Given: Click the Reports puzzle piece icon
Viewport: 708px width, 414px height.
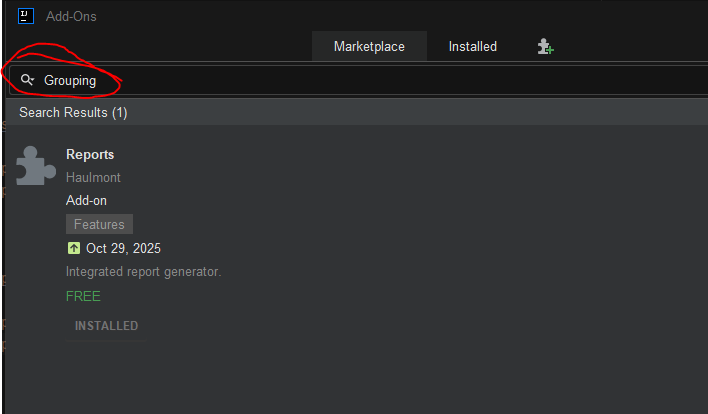Looking at the screenshot, I should (36, 165).
